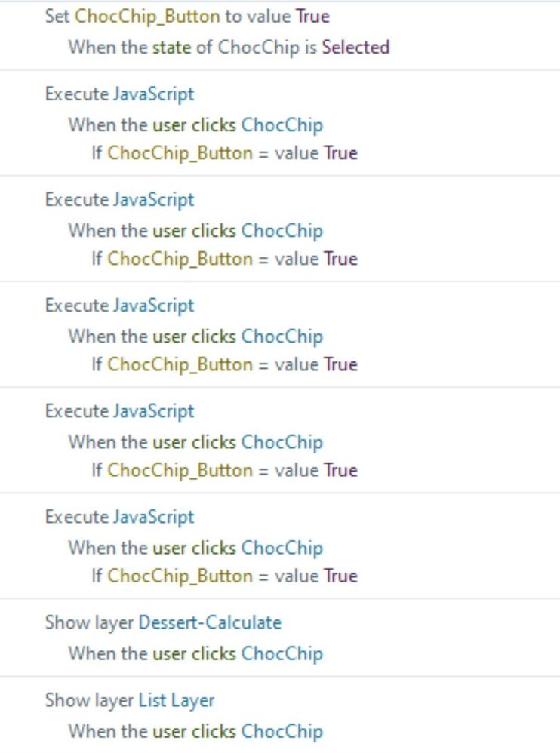Open the Dessert-Calculate layer link
Viewport: 560px width, 753px height.
tap(210, 623)
